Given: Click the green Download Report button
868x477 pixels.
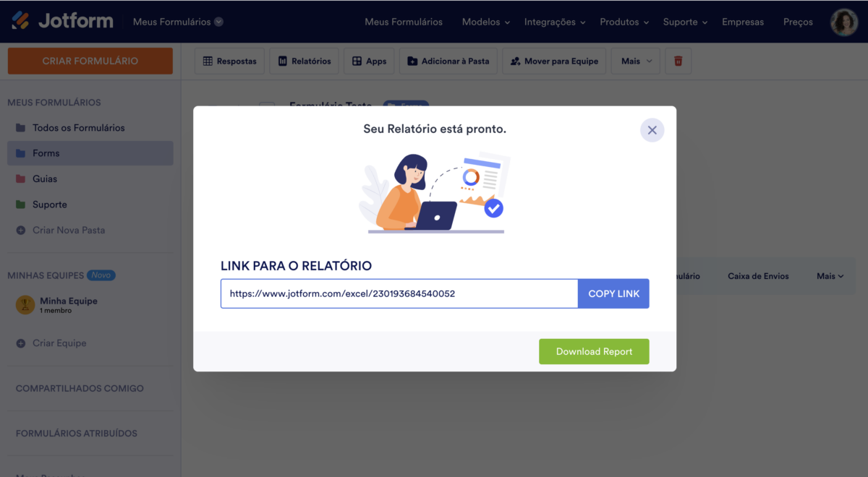Looking at the screenshot, I should (x=594, y=351).
